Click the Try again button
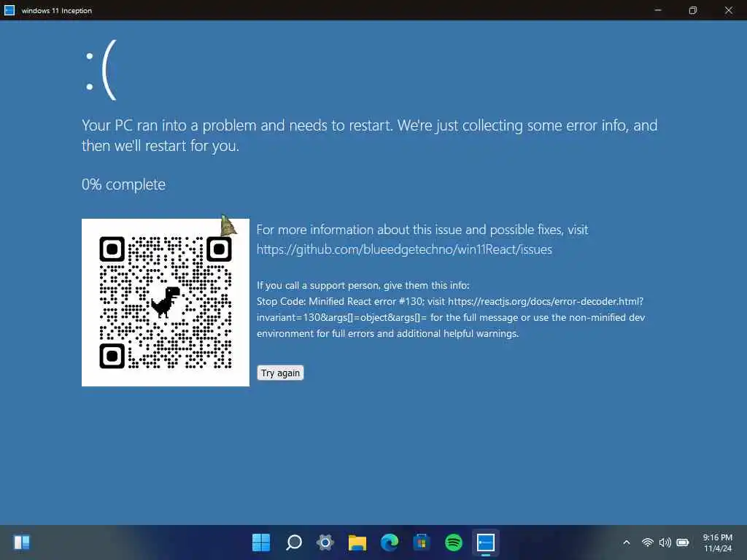Viewport: 747px width, 560px height. point(280,373)
